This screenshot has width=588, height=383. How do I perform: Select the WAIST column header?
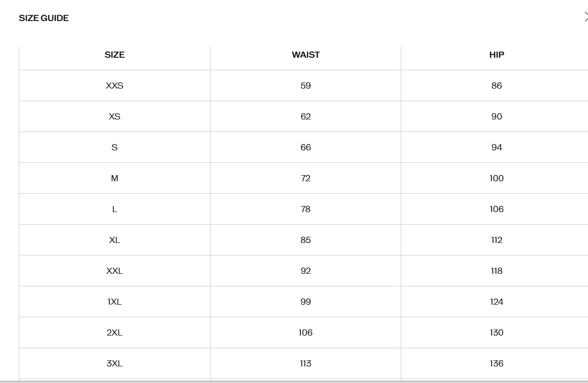click(306, 55)
